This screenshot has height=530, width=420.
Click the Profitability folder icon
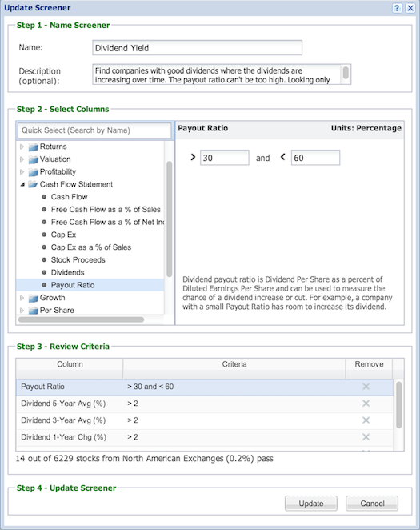click(x=33, y=172)
